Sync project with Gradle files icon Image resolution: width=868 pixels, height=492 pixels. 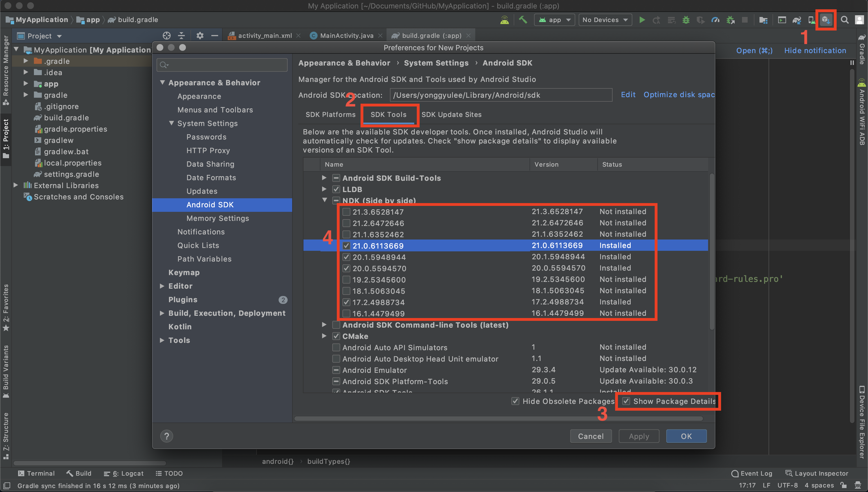797,20
